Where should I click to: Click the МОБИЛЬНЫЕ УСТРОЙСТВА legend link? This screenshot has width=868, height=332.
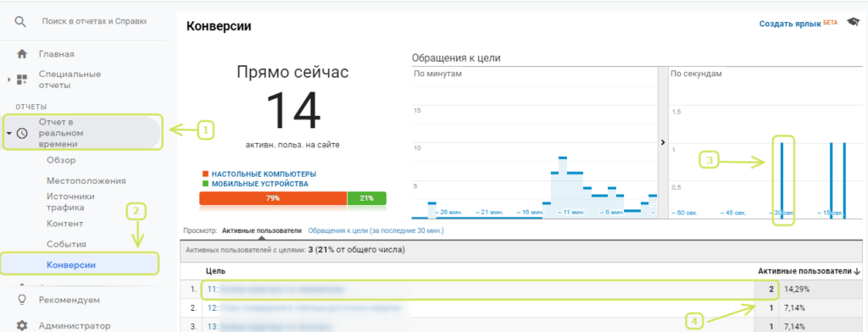coord(259,184)
